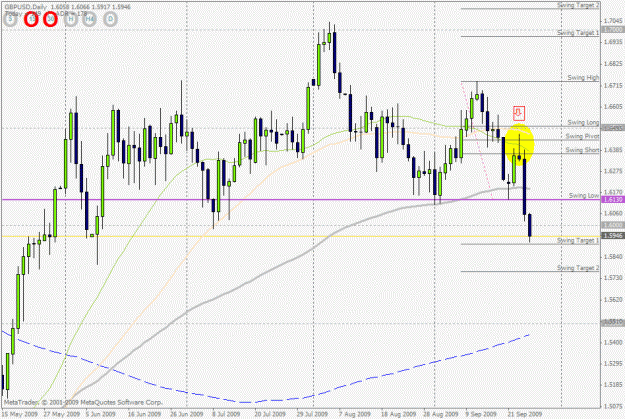The image size is (625, 419).
Task: Click the 1.5075 price scale value
Action: [613, 406]
